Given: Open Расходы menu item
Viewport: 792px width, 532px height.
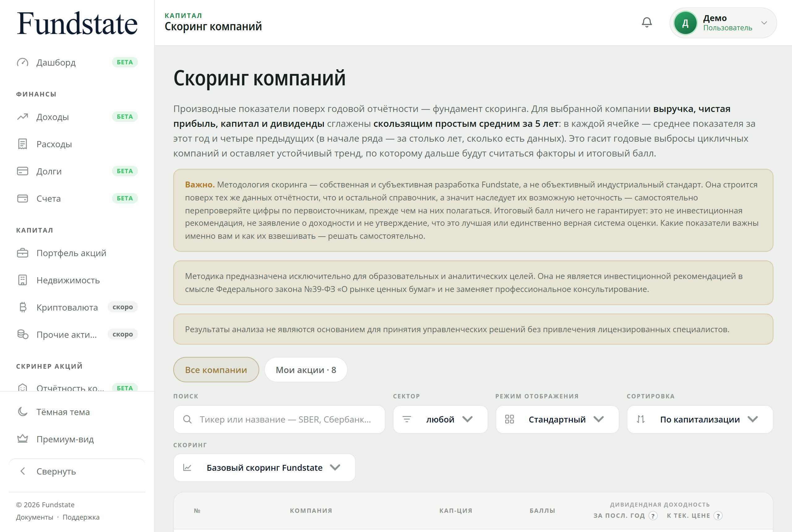Looking at the screenshot, I should coord(77,144).
